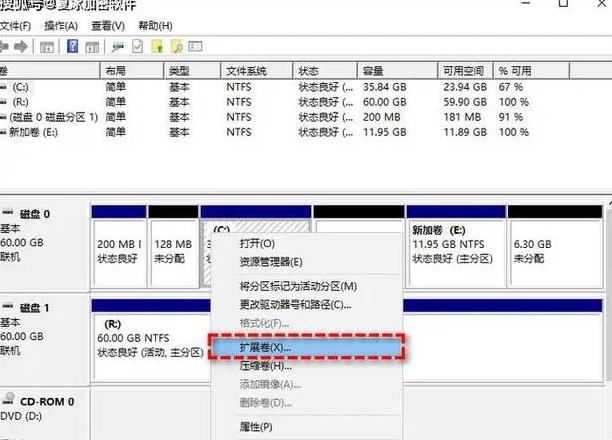Click the drive icon beside 磁盘 0
Viewport: 612px width, 440px height.
pyautogui.click(x=8, y=213)
